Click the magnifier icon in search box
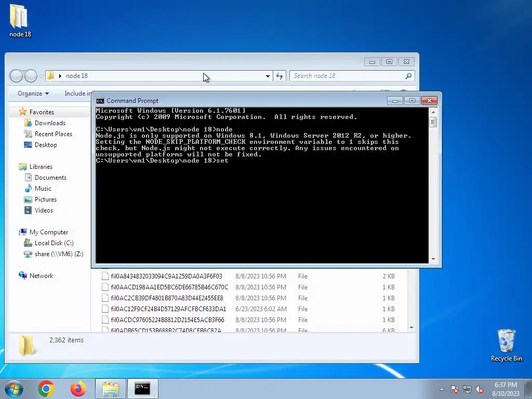The height and width of the screenshot is (399, 532). click(x=409, y=76)
